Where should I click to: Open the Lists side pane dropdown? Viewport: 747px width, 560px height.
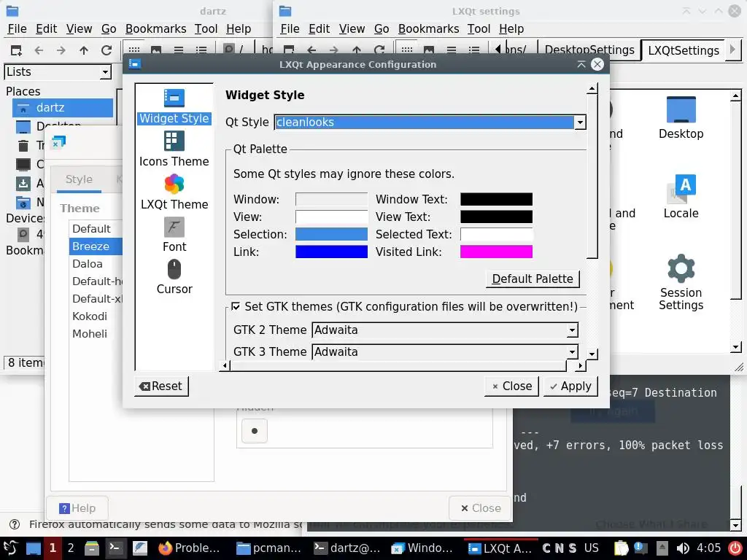coord(58,72)
